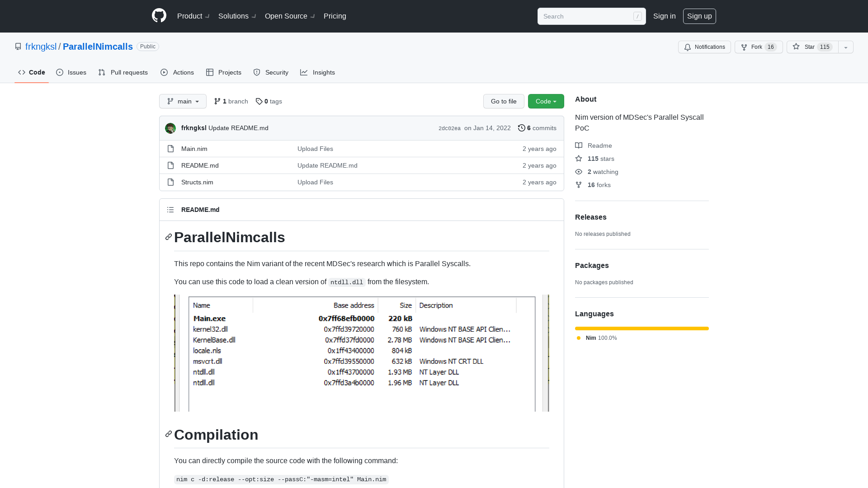The width and height of the screenshot is (868, 488).
Task: Open the main branch selector dropdown
Action: point(183,101)
